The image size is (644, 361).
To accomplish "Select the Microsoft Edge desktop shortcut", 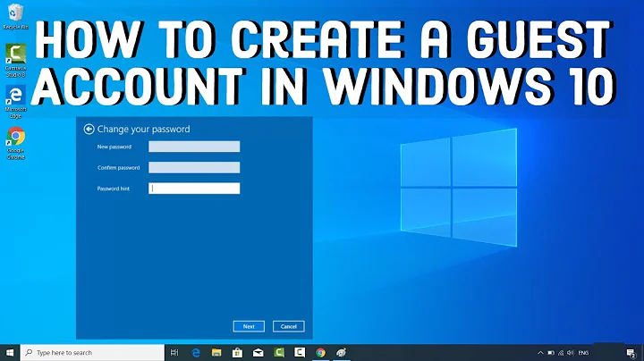I will (x=15, y=102).
